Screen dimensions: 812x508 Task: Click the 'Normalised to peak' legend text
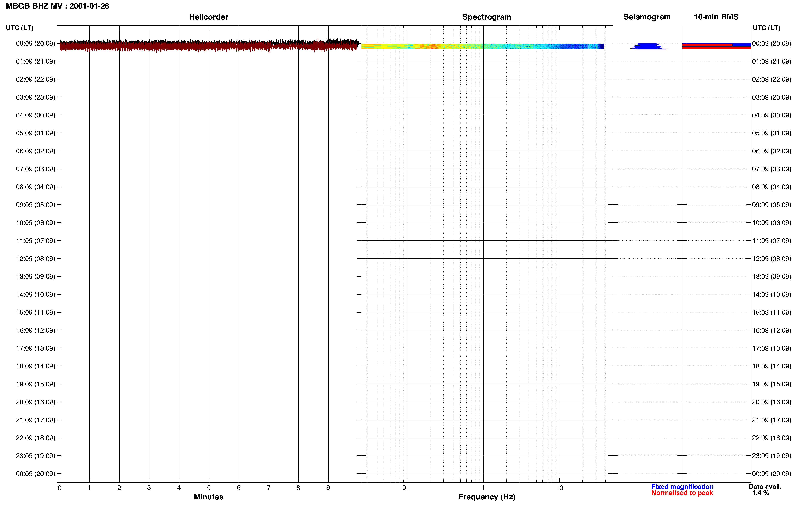click(x=682, y=493)
